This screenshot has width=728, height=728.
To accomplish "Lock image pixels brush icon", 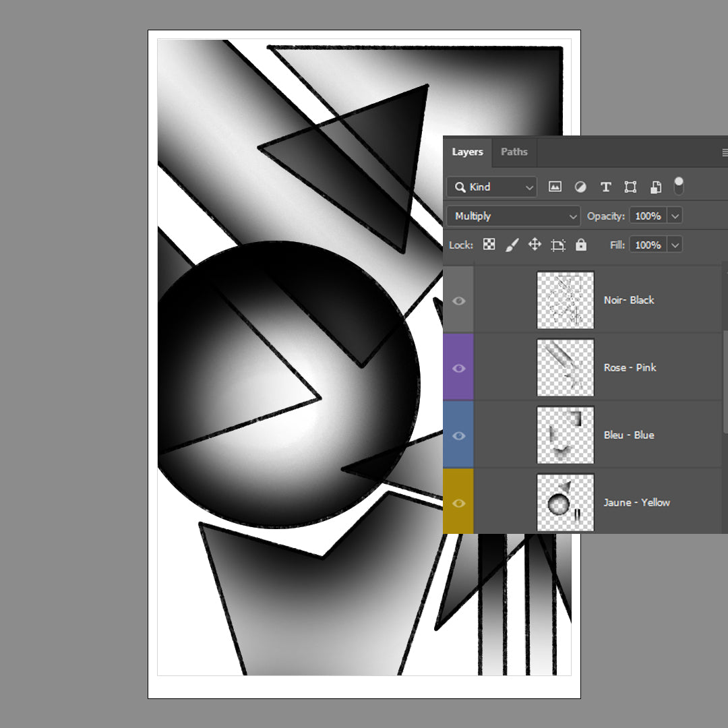I will coord(512,245).
